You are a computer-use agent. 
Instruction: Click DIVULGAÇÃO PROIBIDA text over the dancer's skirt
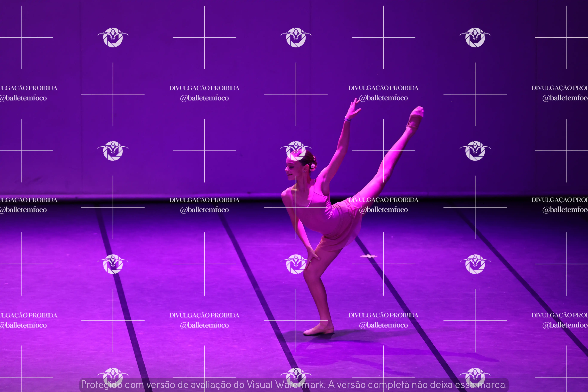point(383,200)
